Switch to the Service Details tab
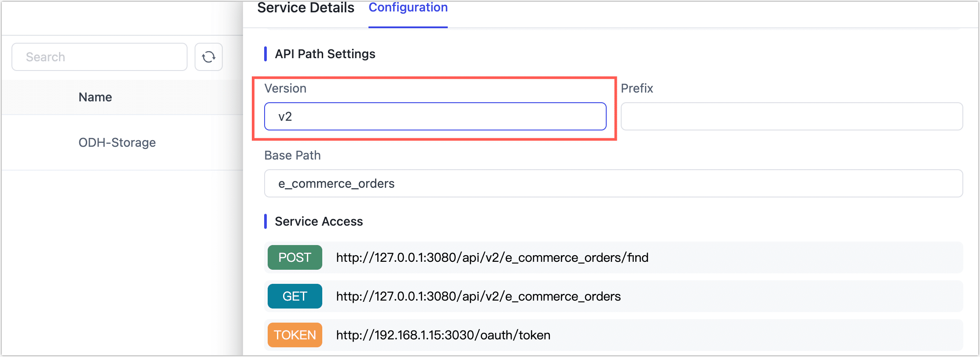980x357 pixels. [x=306, y=8]
